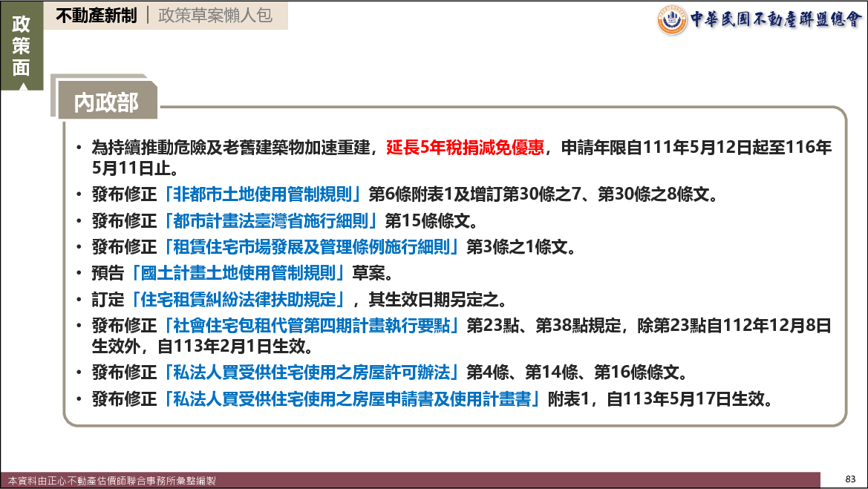Image resolution: width=868 pixels, height=489 pixels.
Task: Click the 中華民國不動產聯盟總會 title text
Action: click(x=775, y=20)
